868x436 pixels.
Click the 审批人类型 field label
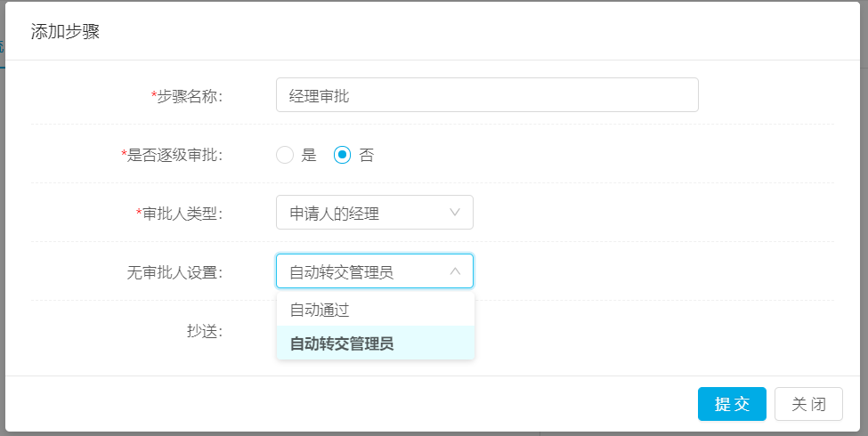click(183, 214)
